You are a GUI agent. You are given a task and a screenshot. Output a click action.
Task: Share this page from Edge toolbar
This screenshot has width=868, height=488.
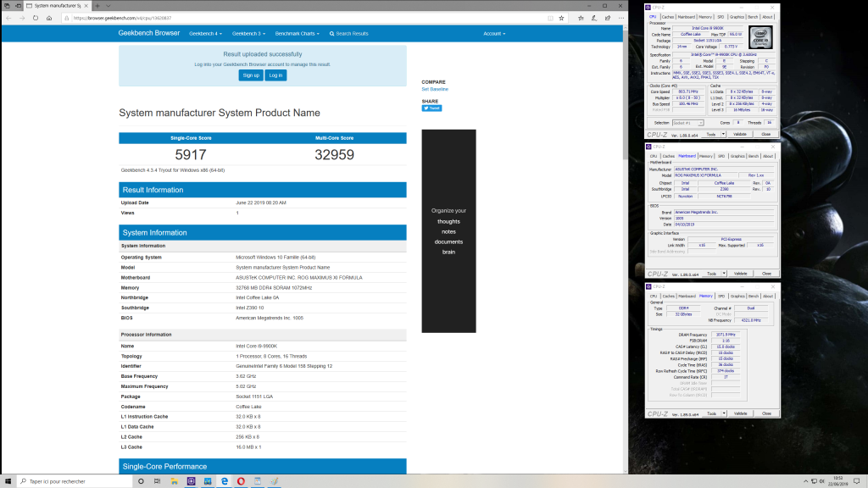tap(608, 19)
